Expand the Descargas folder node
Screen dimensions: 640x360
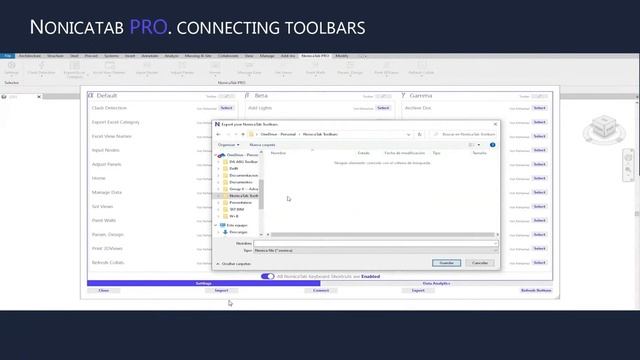(219, 232)
